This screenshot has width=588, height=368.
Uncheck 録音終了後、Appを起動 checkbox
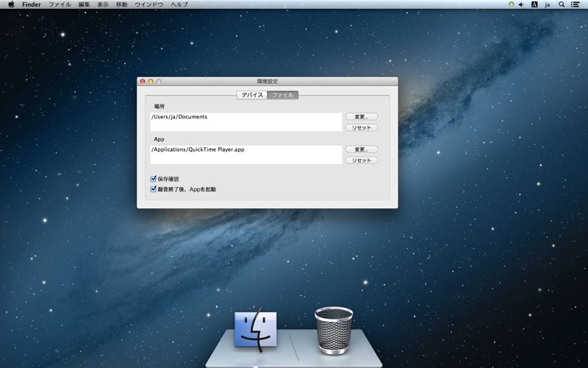click(x=153, y=189)
